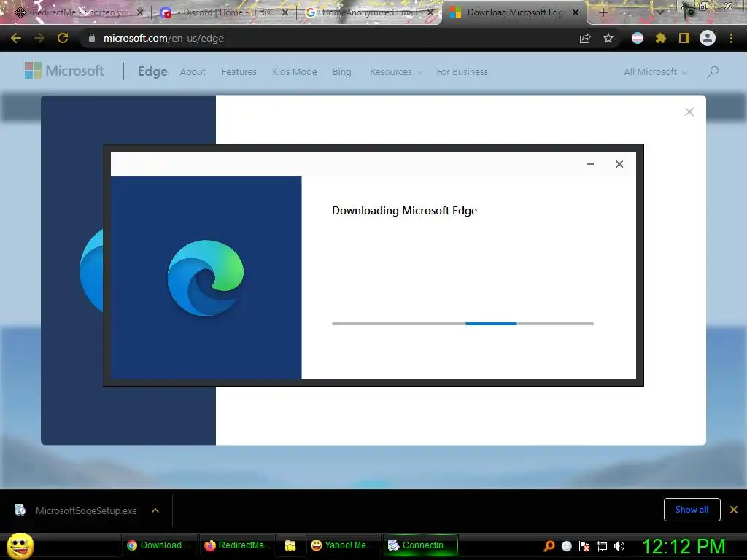Click the flag with red X tray icon
The image size is (747, 560).
[x=584, y=546]
